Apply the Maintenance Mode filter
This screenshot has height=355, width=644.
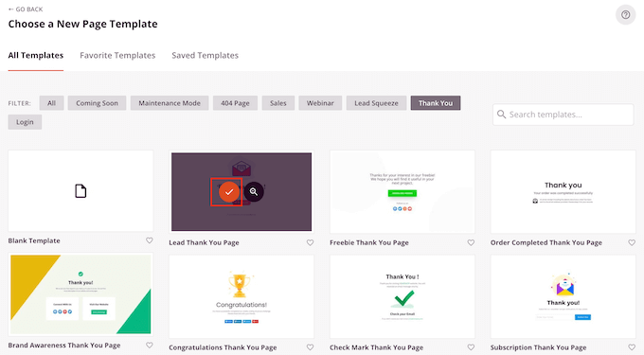coord(170,103)
